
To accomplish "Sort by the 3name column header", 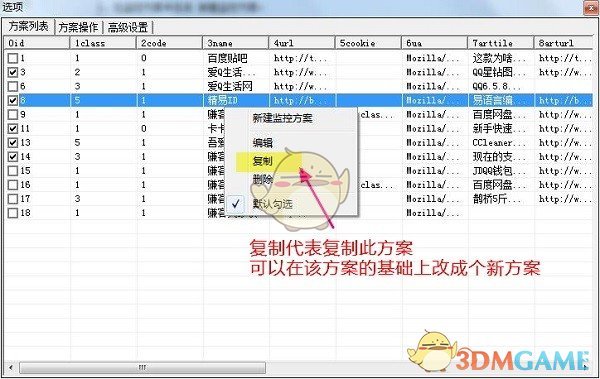I will click(236, 43).
